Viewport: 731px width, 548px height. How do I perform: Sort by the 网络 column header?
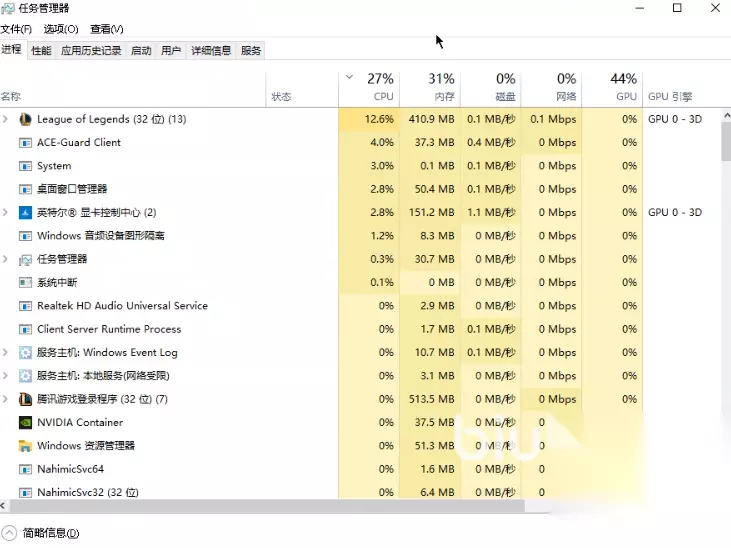pyautogui.click(x=552, y=89)
